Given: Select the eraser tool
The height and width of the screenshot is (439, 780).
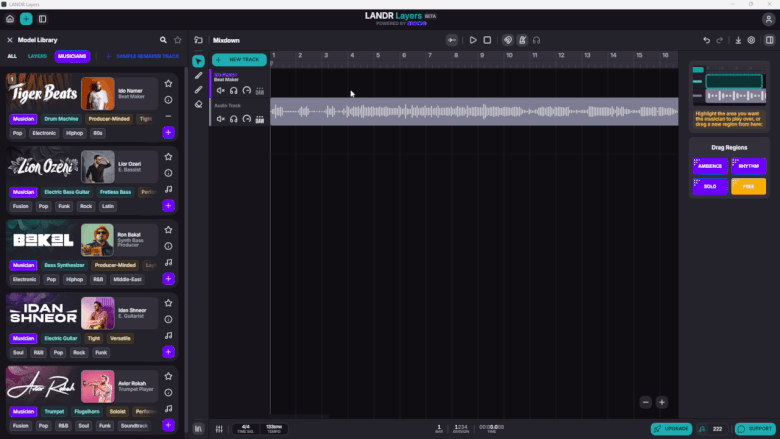Looking at the screenshot, I should [x=198, y=103].
